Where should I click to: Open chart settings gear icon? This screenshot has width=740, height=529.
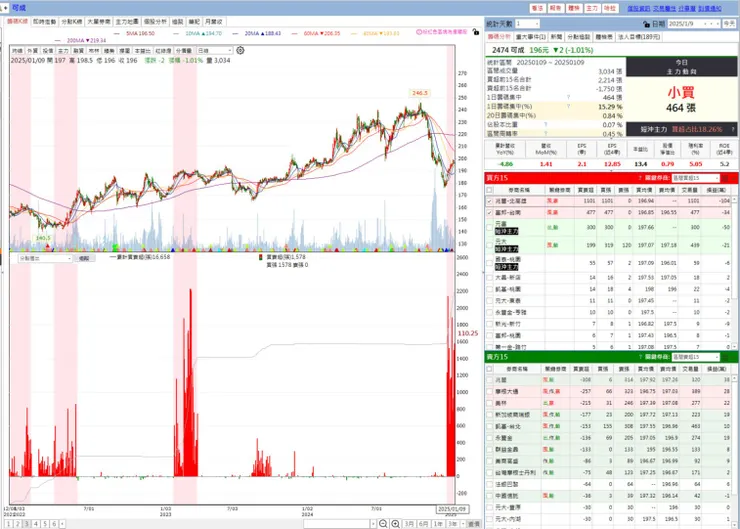(240, 50)
